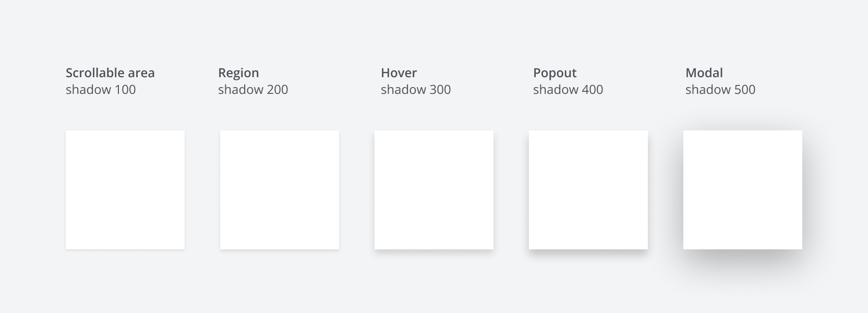868x313 pixels.
Task: Click the "shadow 100" label
Action: click(101, 90)
